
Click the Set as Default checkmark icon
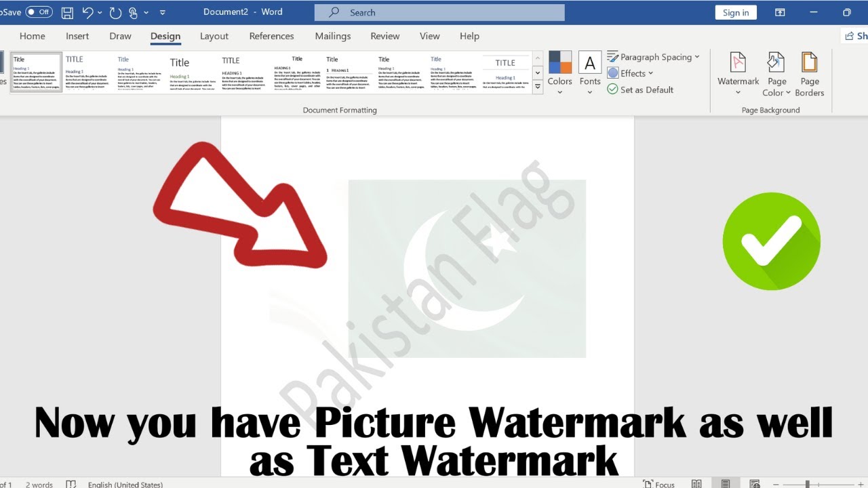pyautogui.click(x=612, y=89)
